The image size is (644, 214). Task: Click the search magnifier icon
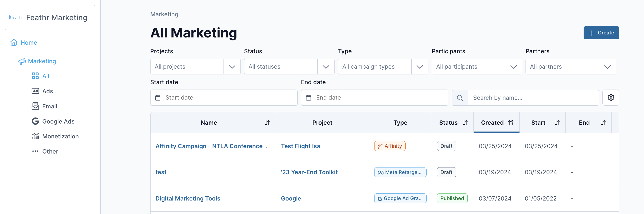[460, 98]
